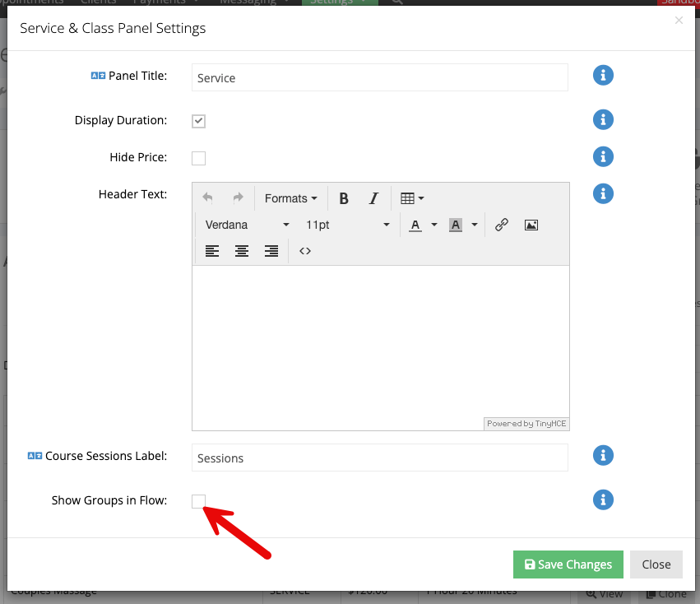The image size is (700, 604).
Task: Close the dialog with the X icon
Action: coord(679,20)
